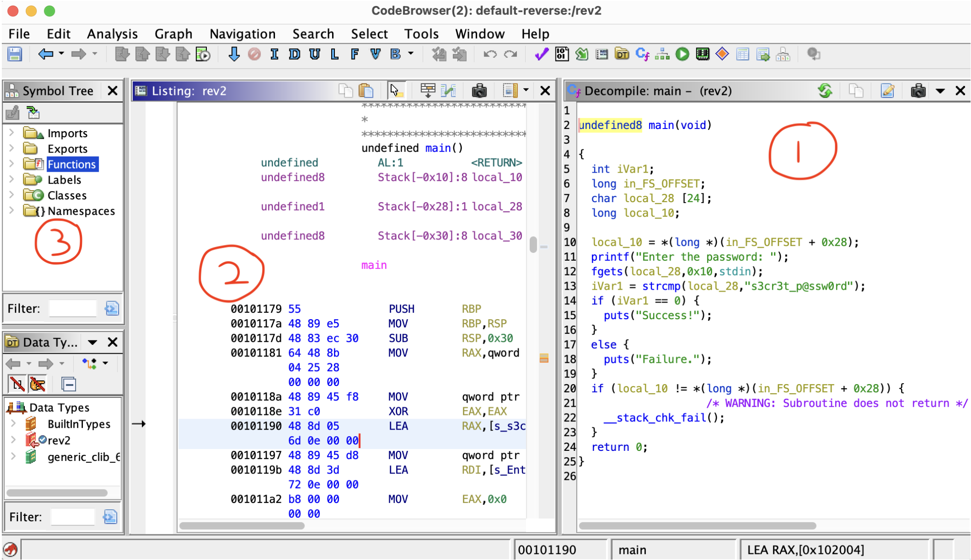Open the Analysis menu
Screen dimensions: 971x560
(112, 34)
